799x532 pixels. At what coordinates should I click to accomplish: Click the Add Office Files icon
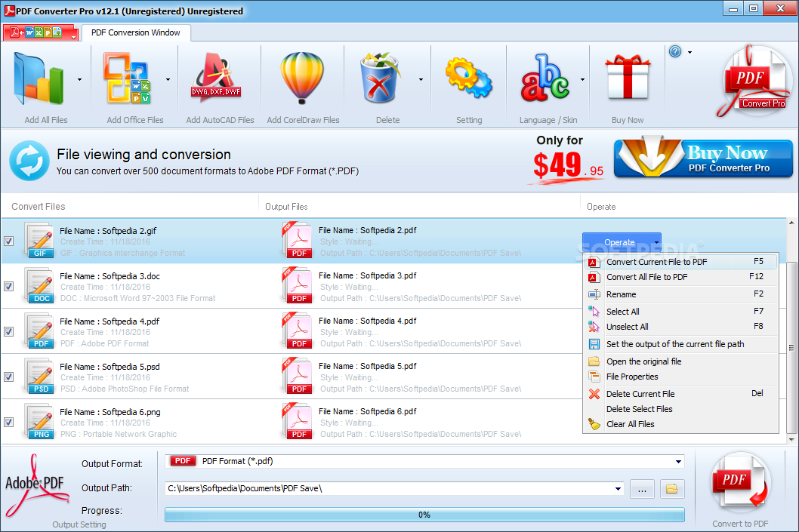click(x=127, y=78)
